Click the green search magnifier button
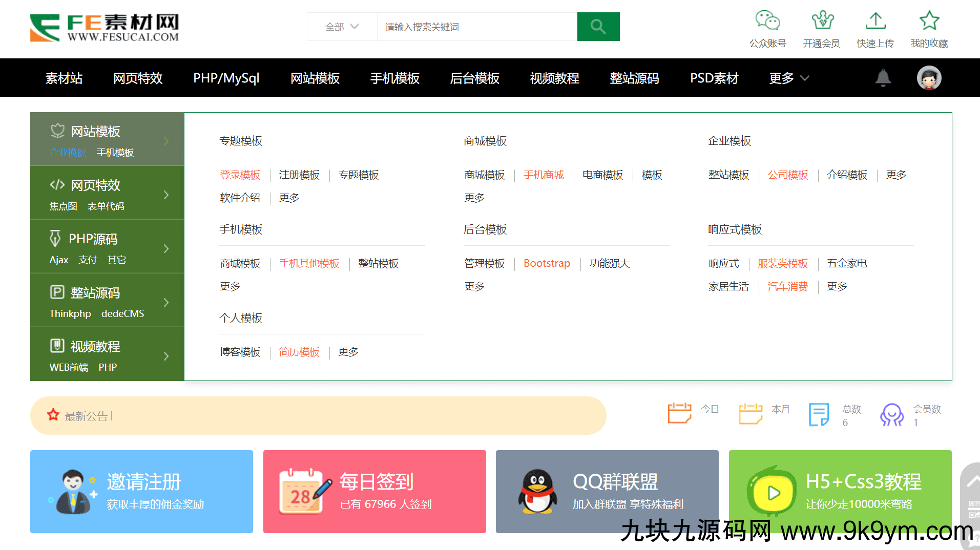 pos(598,27)
